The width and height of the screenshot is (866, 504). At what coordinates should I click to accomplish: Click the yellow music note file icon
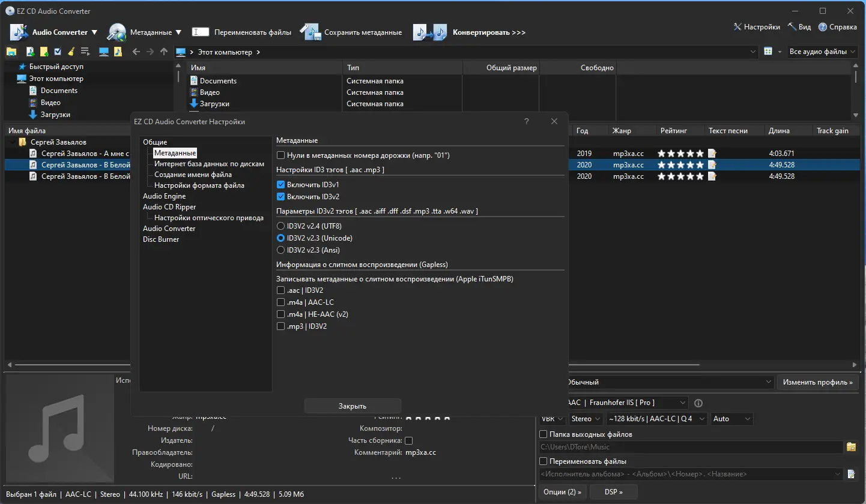(x=118, y=52)
